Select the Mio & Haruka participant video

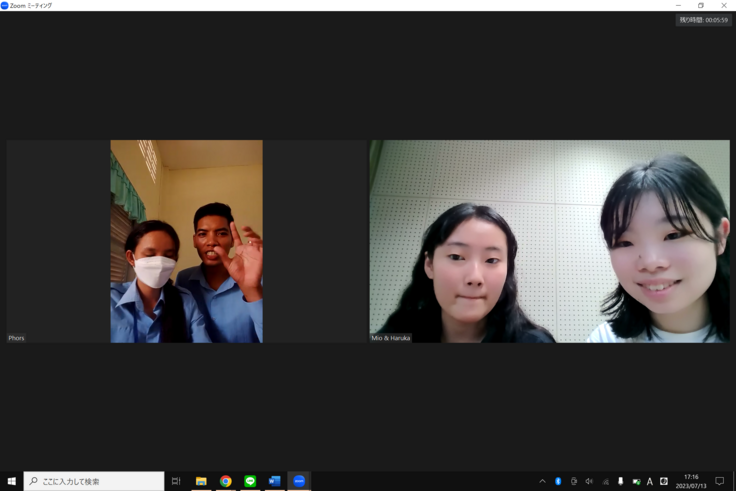point(549,241)
